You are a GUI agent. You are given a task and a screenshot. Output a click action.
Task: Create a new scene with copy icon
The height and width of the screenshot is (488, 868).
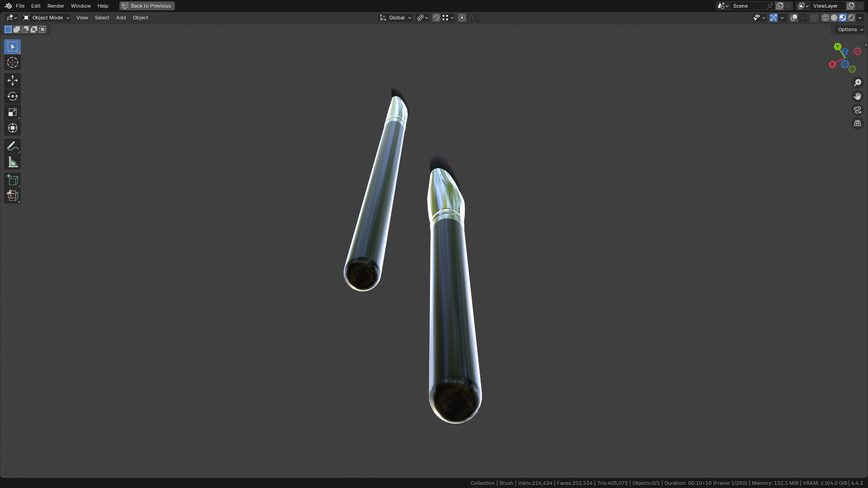click(x=780, y=6)
